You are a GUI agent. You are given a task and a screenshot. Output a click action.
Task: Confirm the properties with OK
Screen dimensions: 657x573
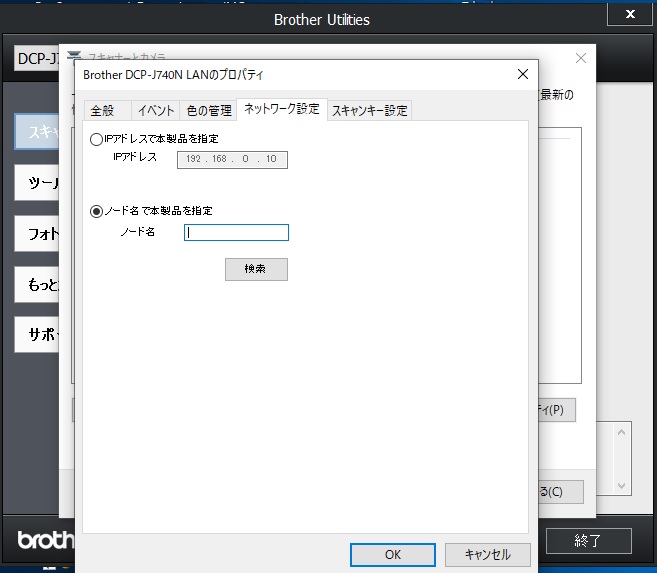click(392, 554)
